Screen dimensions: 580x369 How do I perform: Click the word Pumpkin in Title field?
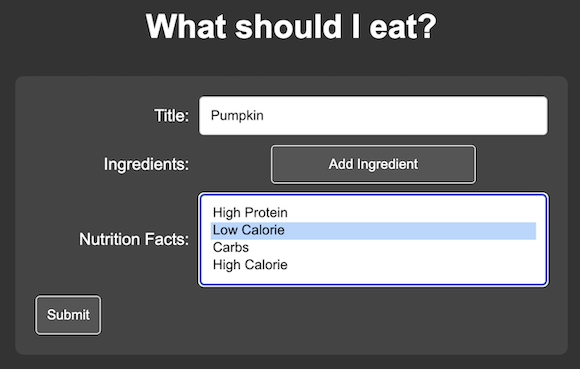click(x=237, y=115)
